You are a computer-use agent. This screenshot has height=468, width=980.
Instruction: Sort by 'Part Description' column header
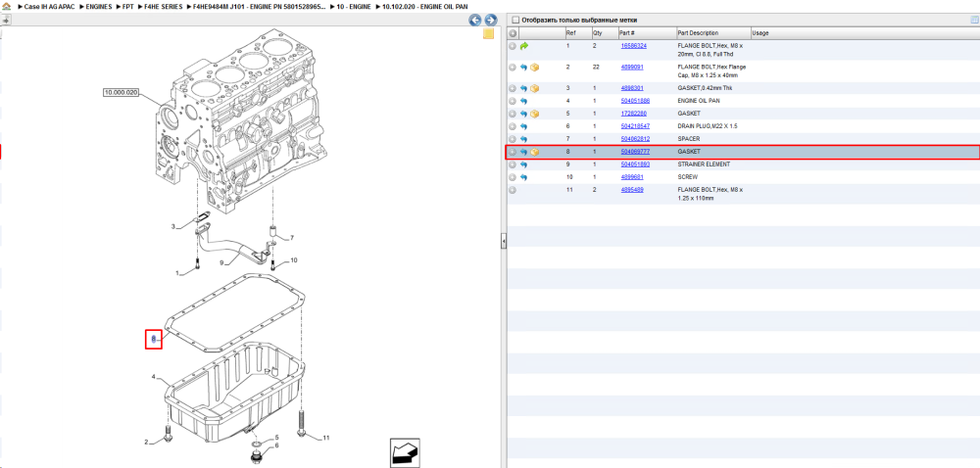(713, 33)
